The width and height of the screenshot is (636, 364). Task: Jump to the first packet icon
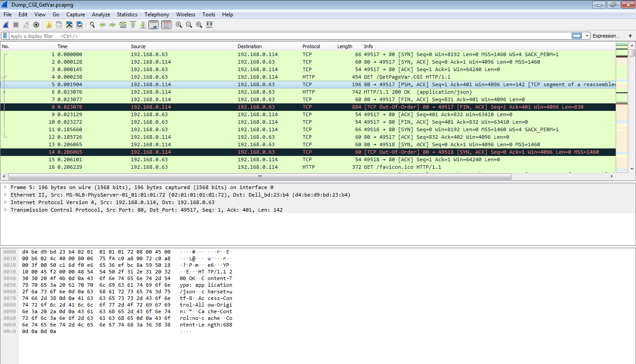click(132, 25)
